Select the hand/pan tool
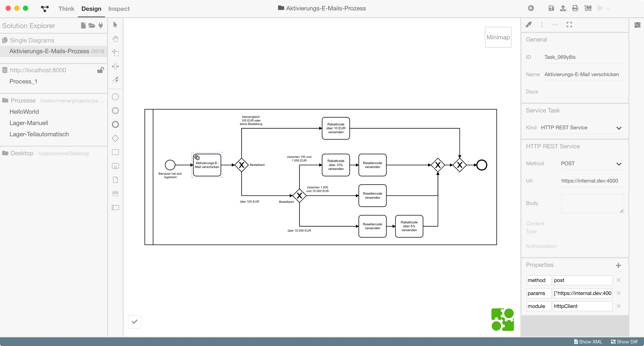This screenshot has width=644, height=346. 116,38
